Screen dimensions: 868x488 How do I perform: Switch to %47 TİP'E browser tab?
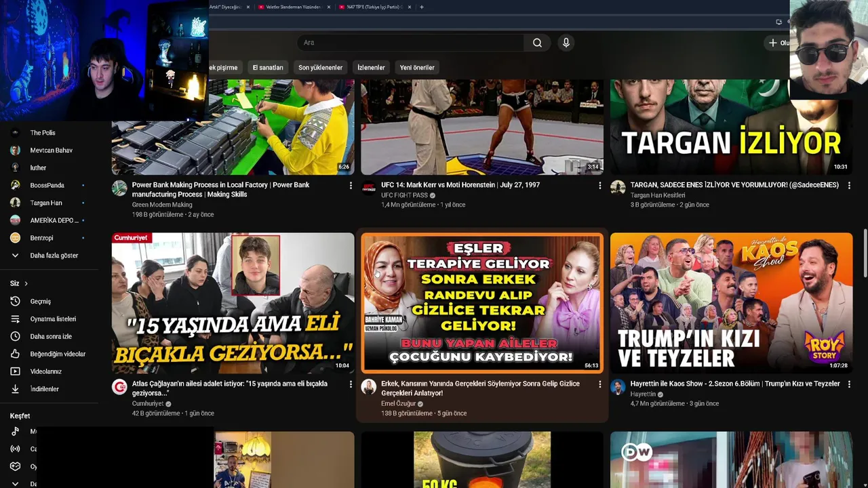(375, 7)
